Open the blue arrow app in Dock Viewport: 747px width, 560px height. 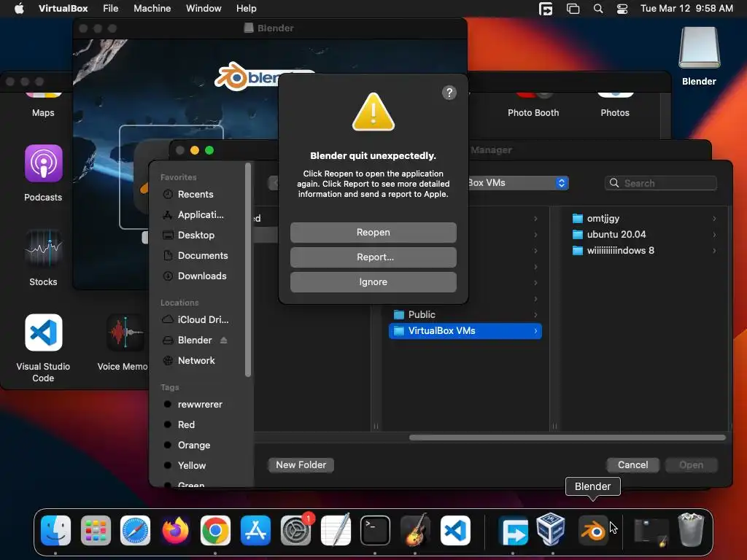pyautogui.click(x=513, y=530)
